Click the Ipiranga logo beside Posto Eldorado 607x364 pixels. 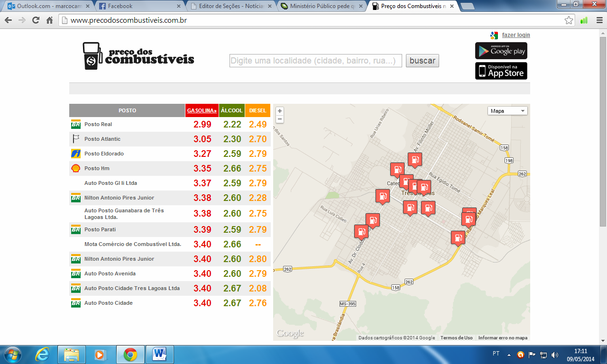coord(75,154)
